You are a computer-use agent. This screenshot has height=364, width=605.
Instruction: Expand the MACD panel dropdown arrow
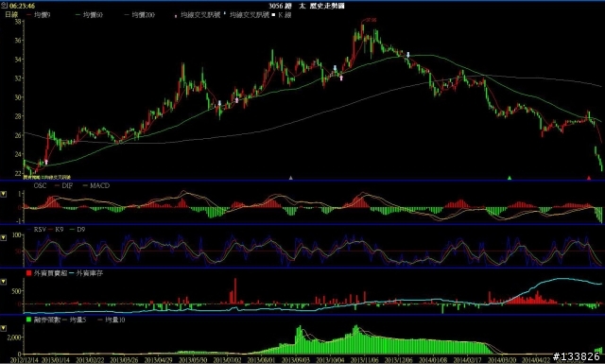4,194
